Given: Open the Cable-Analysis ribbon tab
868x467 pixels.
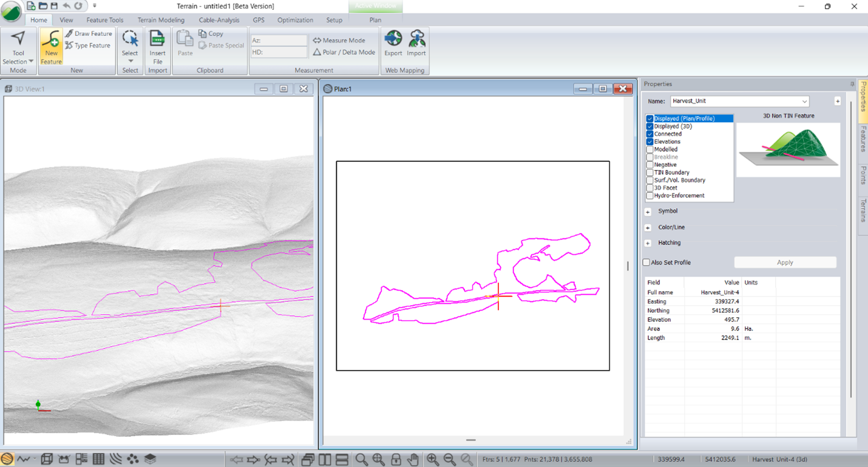Looking at the screenshot, I should pyautogui.click(x=219, y=20).
